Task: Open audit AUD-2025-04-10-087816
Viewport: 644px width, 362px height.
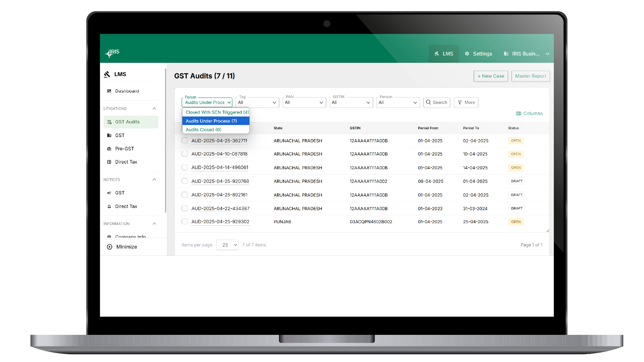Action: pyautogui.click(x=220, y=154)
